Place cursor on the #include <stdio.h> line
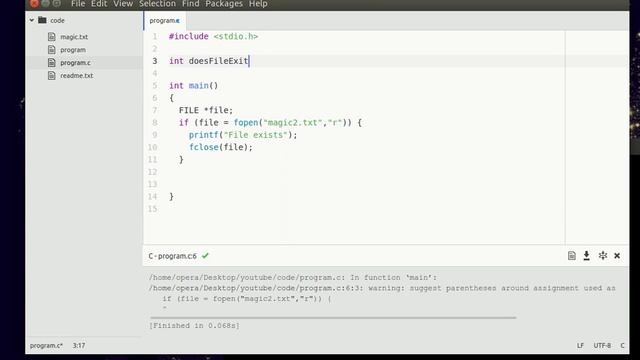 (213, 36)
